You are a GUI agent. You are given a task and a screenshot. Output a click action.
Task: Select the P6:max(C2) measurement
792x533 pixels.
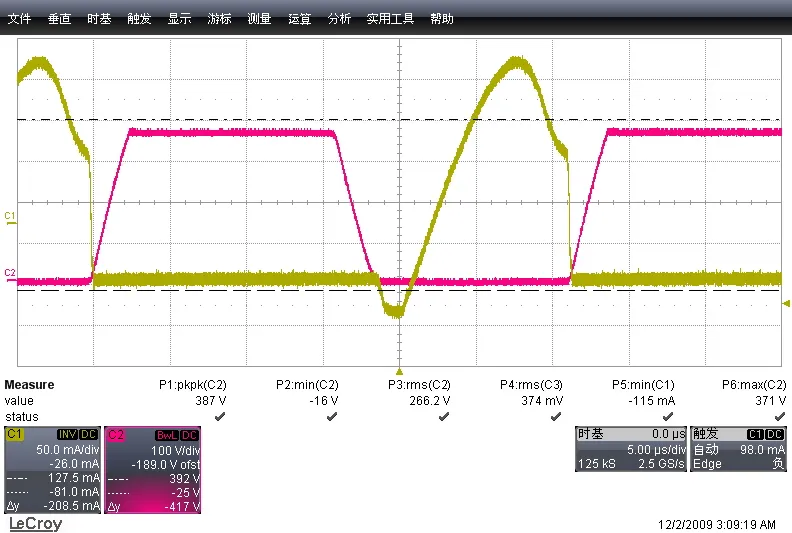pyautogui.click(x=754, y=385)
